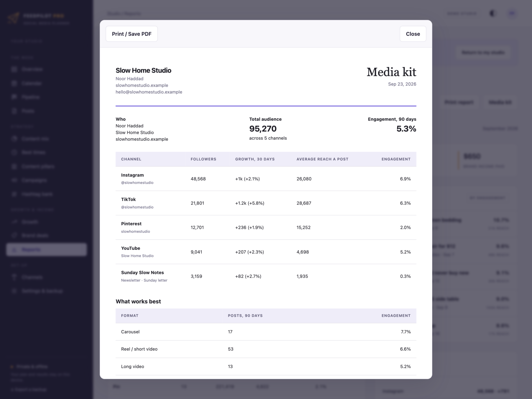Viewport: 532px width, 399px height.
Task: Click the Long video row label
Action: point(132,367)
